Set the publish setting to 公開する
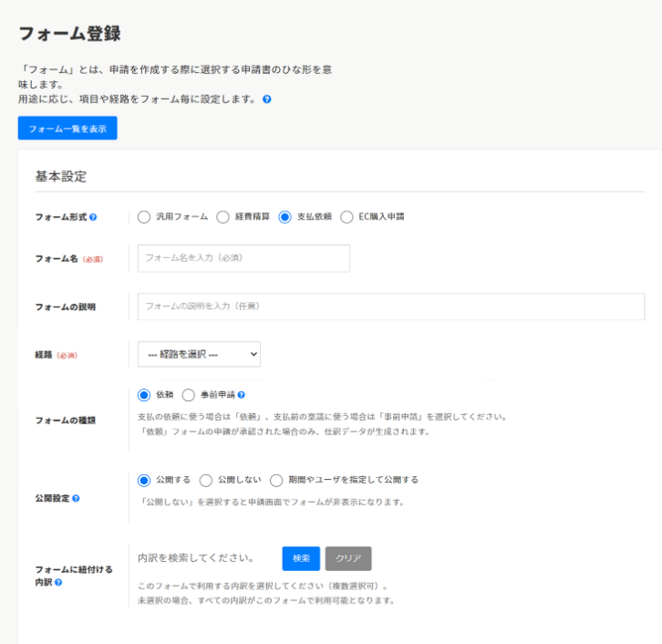Image resolution: width=662 pixels, height=644 pixels. [143, 480]
